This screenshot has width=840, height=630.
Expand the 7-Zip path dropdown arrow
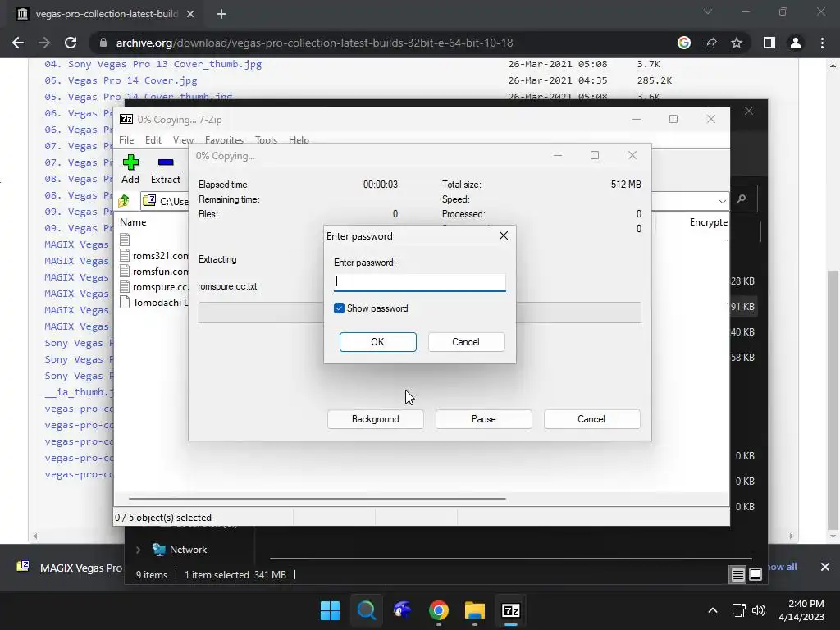(x=722, y=202)
